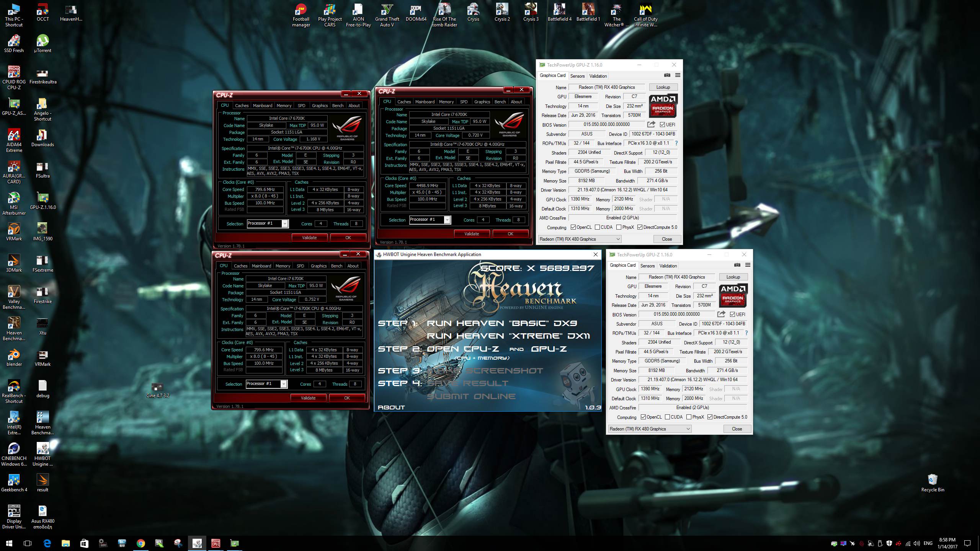
Task: Toggle the DirectCompute 5.0 checkbox in top GPU-Z
Action: (640, 227)
